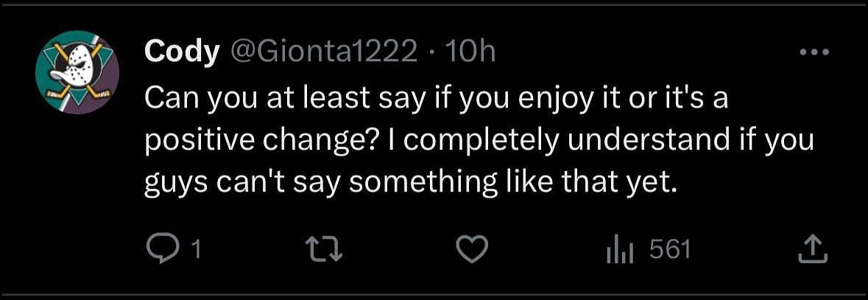Click the reply count number 1
Image resolution: width=868 pixels, height=300 pixels.
click(195, 251)
